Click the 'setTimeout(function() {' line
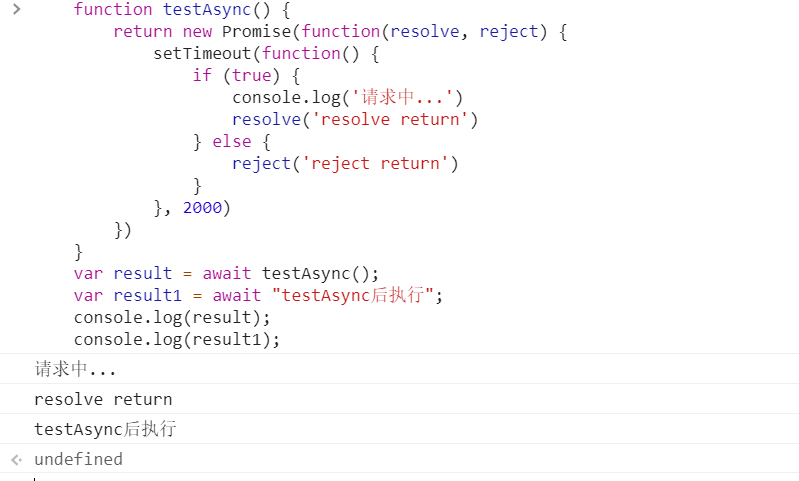This screenshot has width=799, height=481. [266, 54]
